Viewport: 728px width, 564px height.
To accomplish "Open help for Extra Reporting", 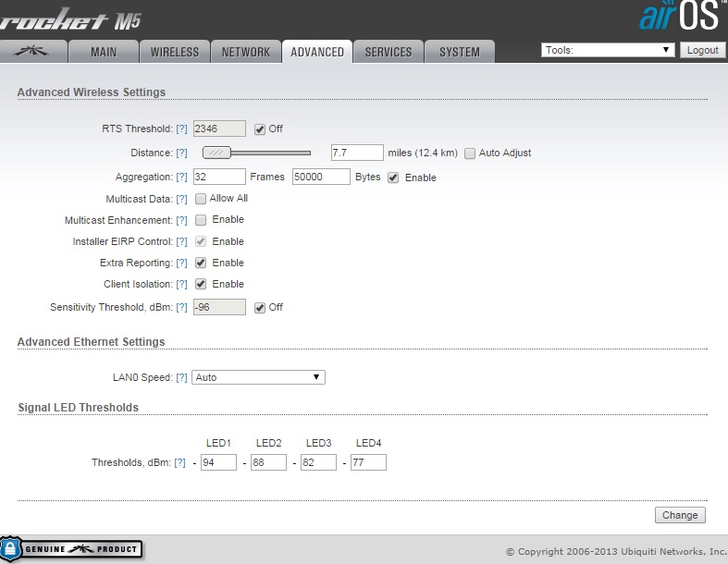I will (181, 264).
